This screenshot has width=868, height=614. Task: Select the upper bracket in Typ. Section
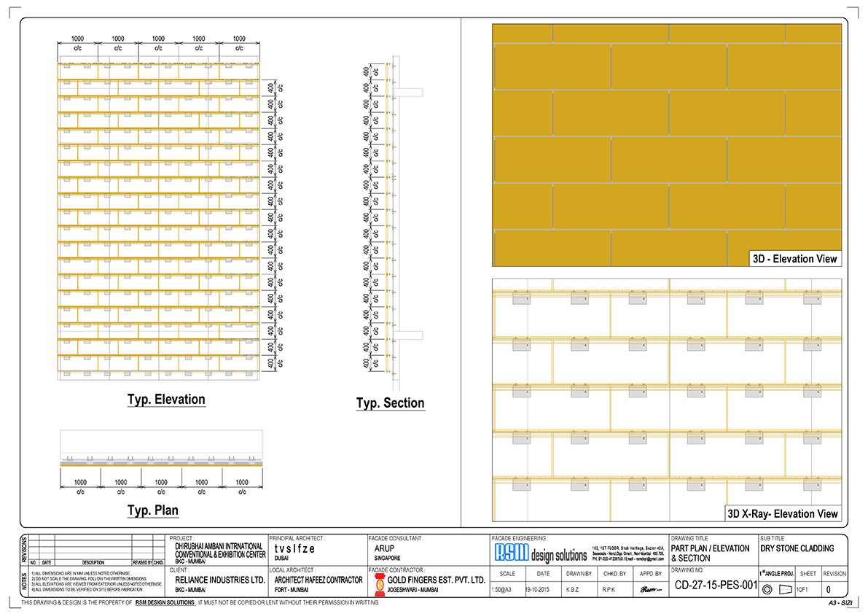click(x=410, y=93)
